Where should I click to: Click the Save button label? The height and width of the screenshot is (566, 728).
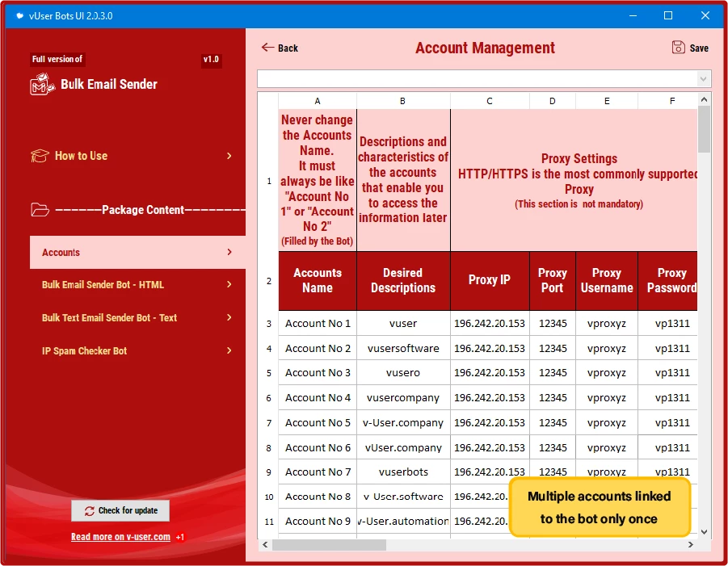699,48
